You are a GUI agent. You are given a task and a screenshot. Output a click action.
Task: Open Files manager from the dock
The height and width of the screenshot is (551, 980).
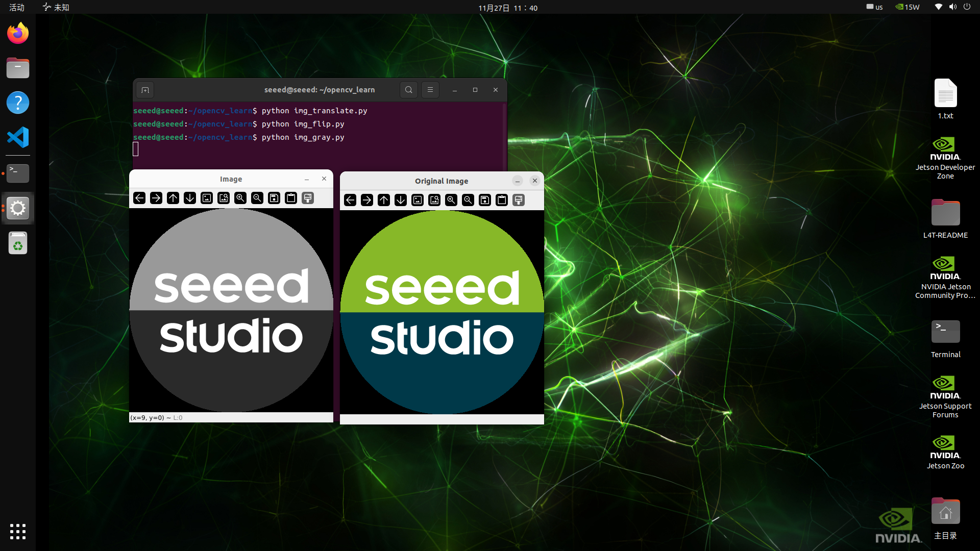click(x=18, y=68)
